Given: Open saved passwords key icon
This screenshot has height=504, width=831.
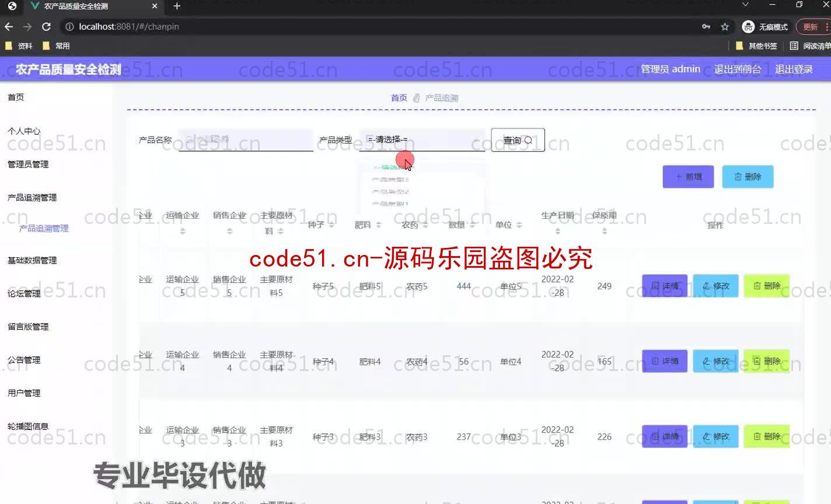Looking at the screenshot, I should pos(706,27).
